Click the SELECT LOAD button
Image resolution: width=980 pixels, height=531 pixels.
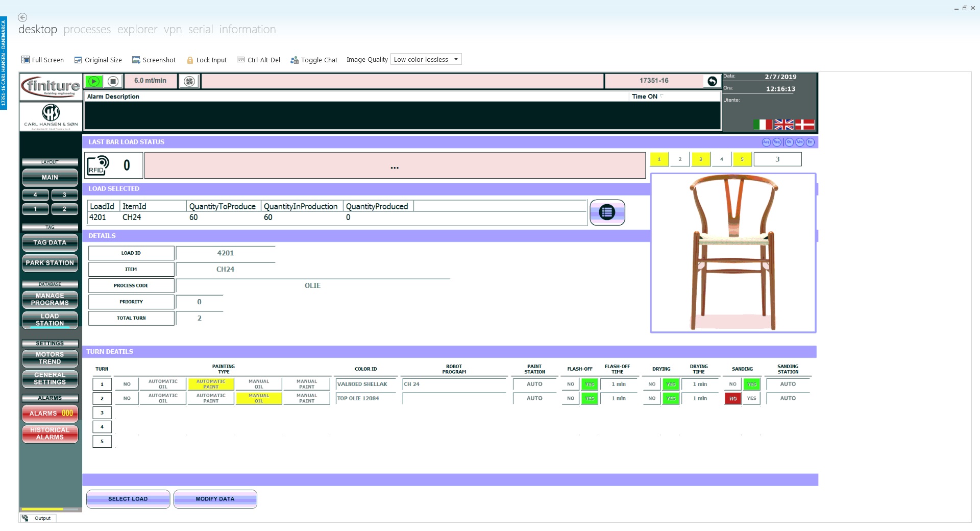point(128,499)
